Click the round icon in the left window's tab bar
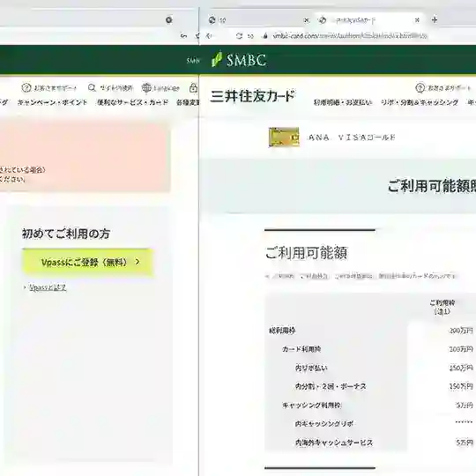Viewport: 476px width, 476px height. tap(169, 20)
